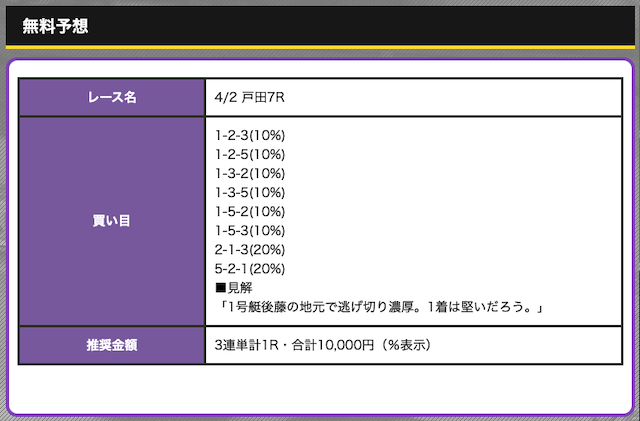Image resolution: width=640 pixels, height=421 pixels.
Task: Click the 1号艇後藤 commentary sentence
Action: pyautogui.click(x=380, y=306)
